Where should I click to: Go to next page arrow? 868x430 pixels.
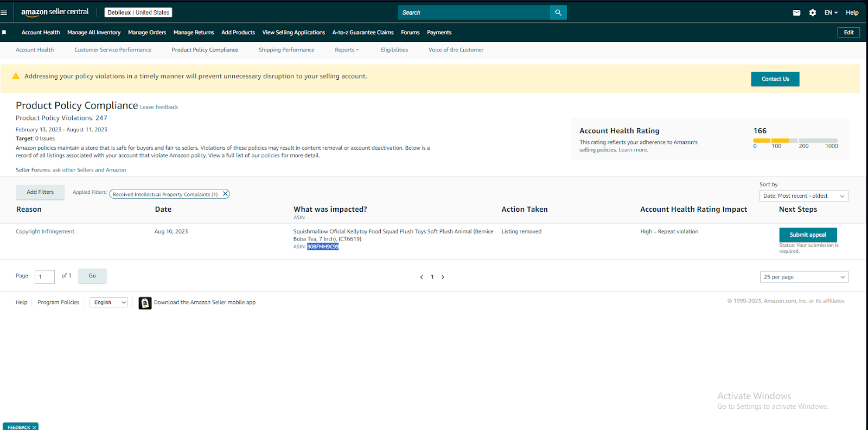pos(443,277)
